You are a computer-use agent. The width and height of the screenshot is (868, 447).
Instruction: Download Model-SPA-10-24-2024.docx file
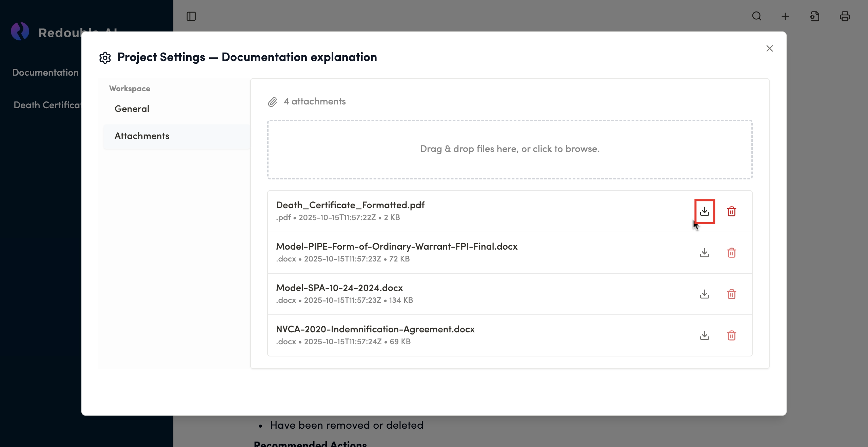[x=705, y=294]
